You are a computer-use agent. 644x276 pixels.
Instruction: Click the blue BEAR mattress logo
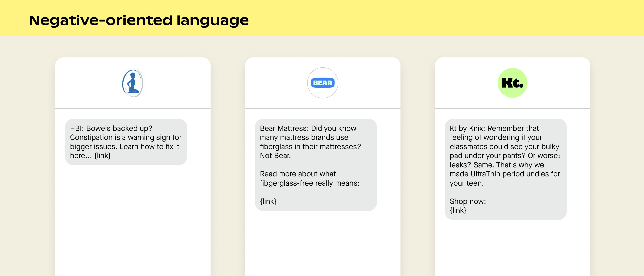pyautogui.click(x=323, y=83)
